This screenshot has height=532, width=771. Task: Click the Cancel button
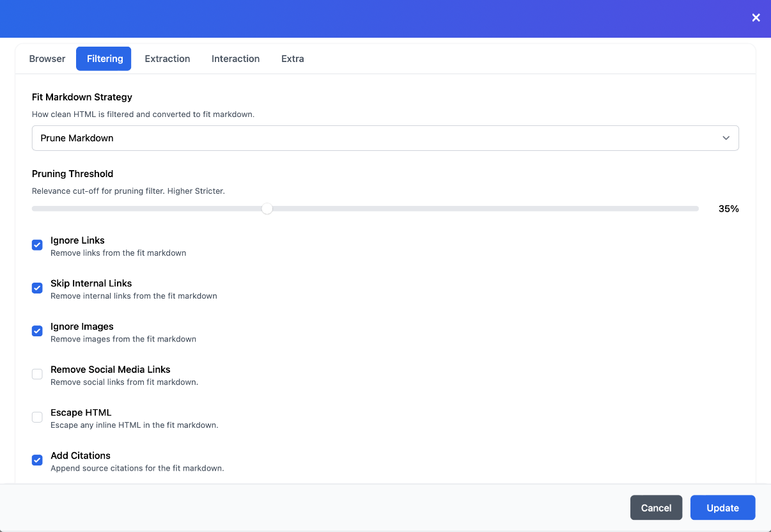click(x=656, y=508)
